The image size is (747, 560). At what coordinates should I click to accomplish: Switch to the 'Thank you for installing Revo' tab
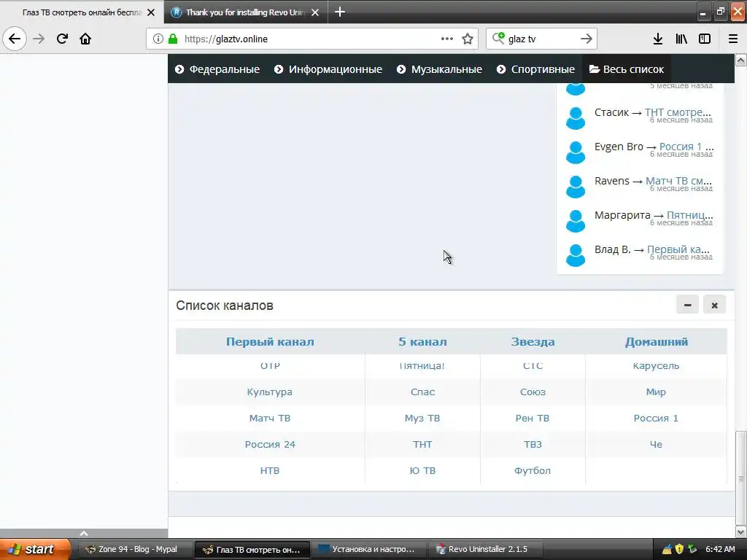(x=246, y=12)
